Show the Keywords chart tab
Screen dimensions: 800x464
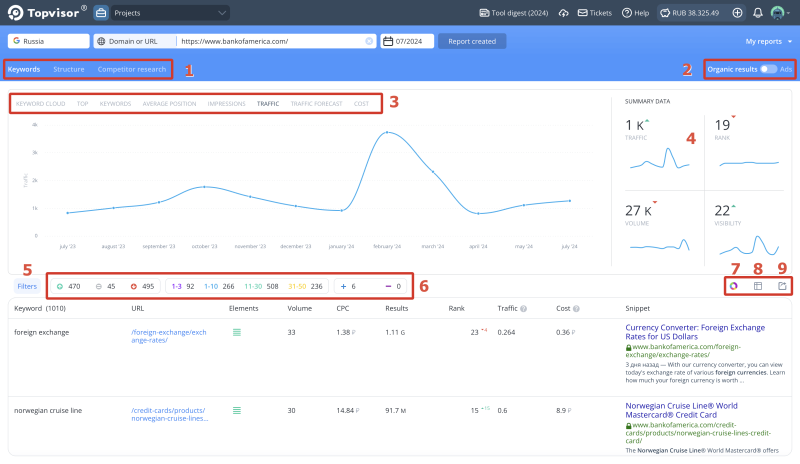pyautogui.click(x=115, y=104)
